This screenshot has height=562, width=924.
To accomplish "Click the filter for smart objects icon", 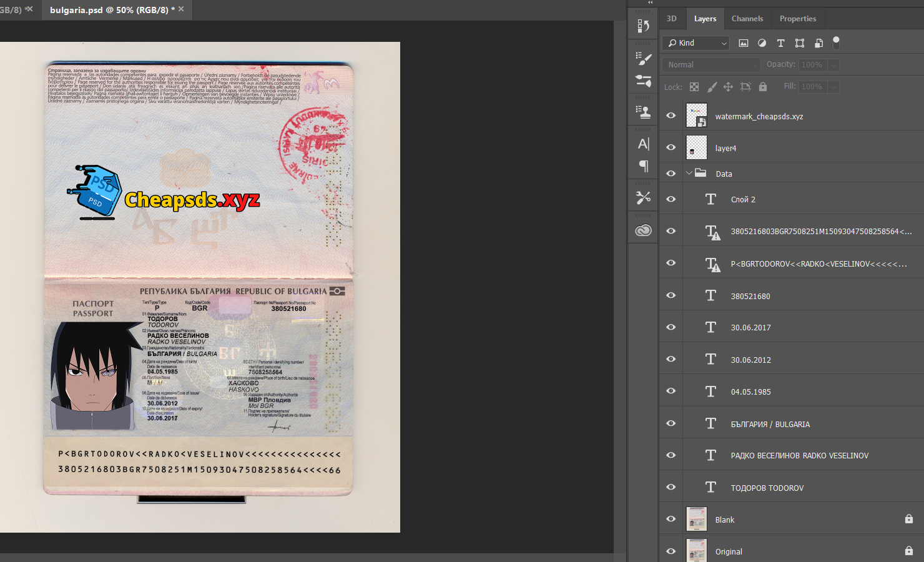I will pos(818,43).
